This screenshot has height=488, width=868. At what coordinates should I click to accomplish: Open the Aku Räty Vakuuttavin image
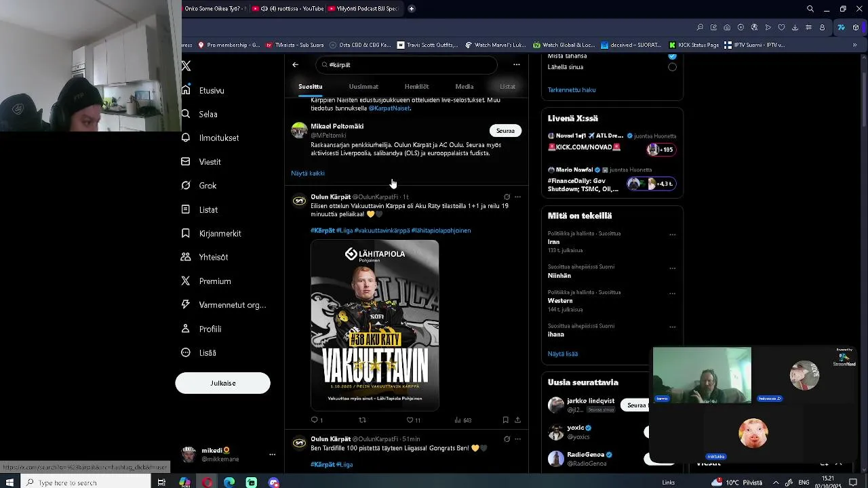pos(375,325)
